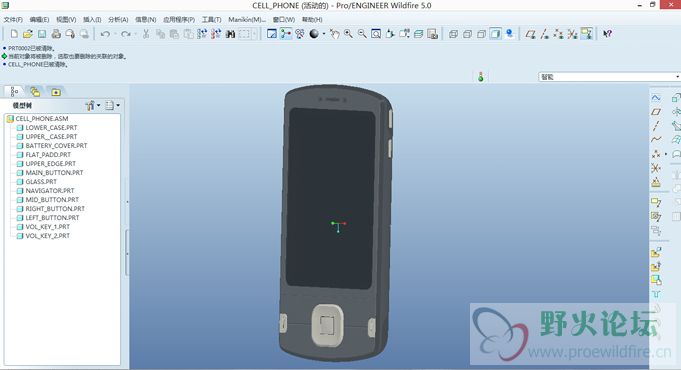Open a file with the folder icon
The width and height of the screenshot is (681, 370).
click(28, 34)
